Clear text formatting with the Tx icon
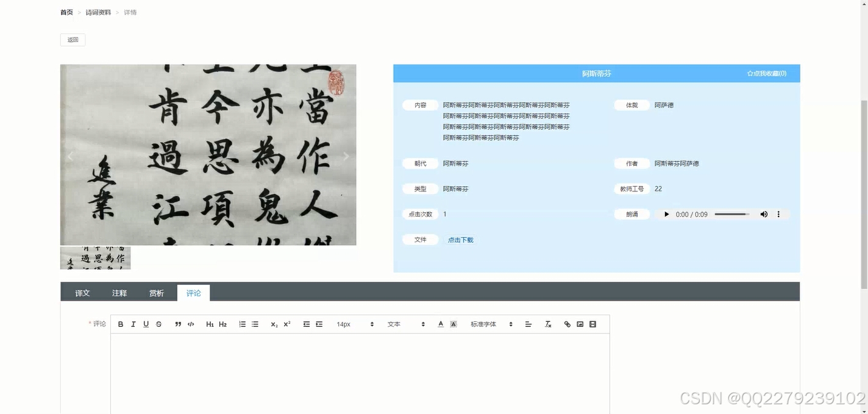 [x=547, y=324]
